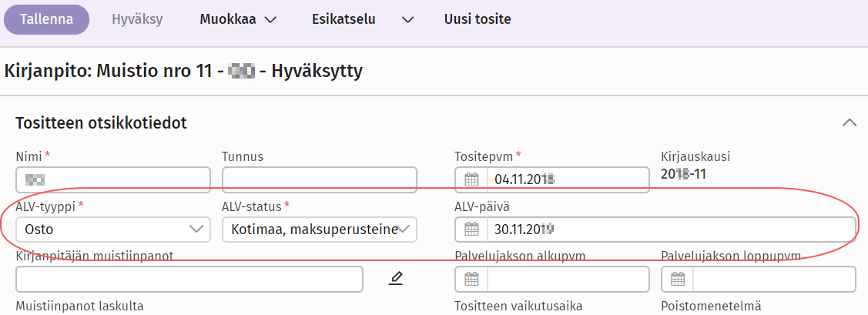Open the Tositepvm calendar picker icon

point(471,180)
